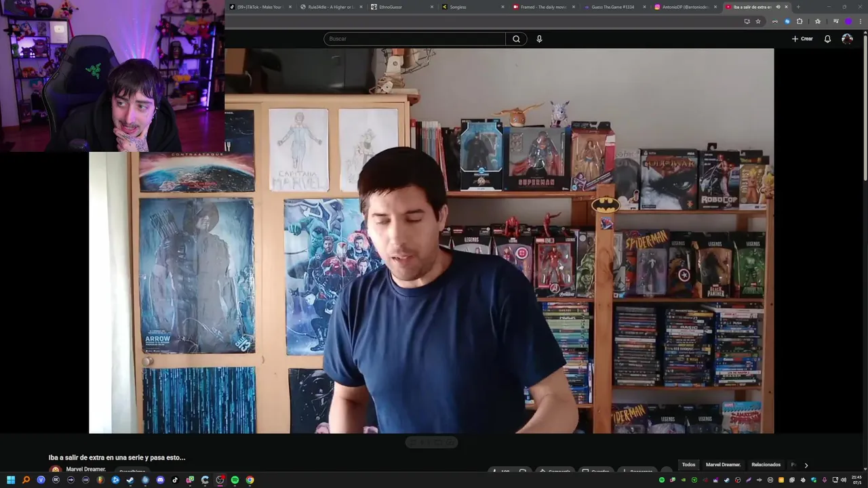Image resolution: width=868 pixels, height=488 pixels.
Task: Open the 4K downloader taskbar icon
Action: pyautogui.click(x=56, y=480)
